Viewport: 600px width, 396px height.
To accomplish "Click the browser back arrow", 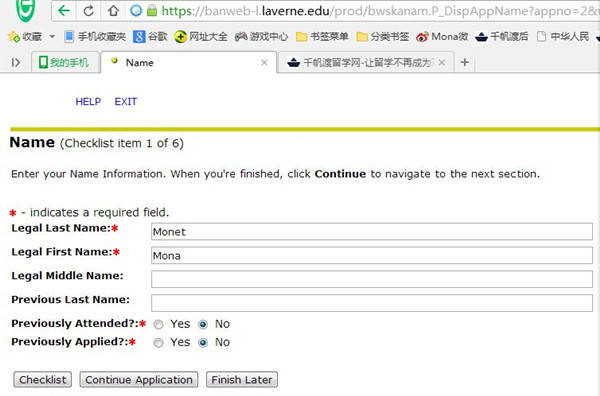I will tap(64, 10).
